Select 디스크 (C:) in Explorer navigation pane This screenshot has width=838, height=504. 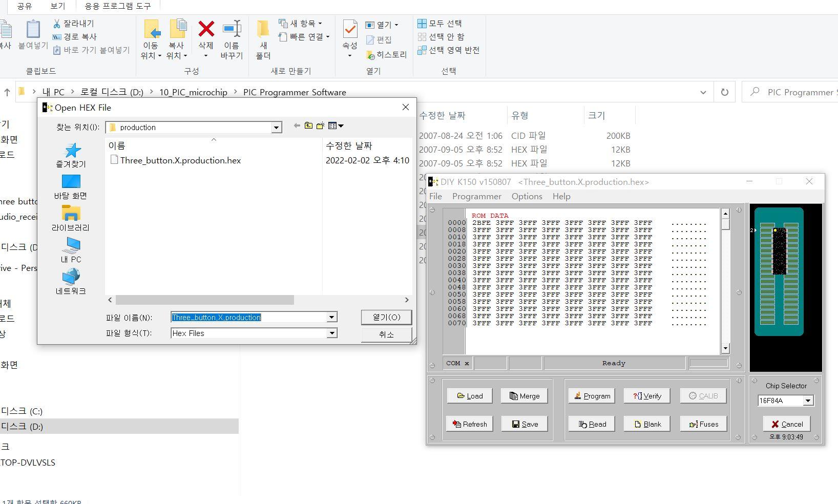22,411
